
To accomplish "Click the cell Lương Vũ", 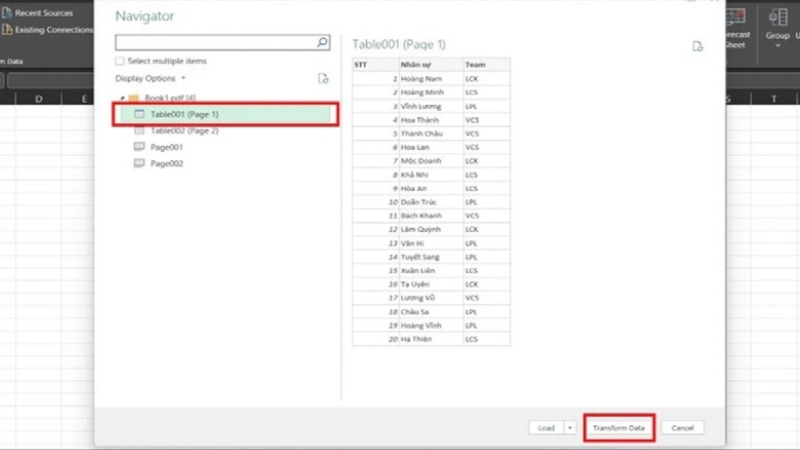I will 431,298.
